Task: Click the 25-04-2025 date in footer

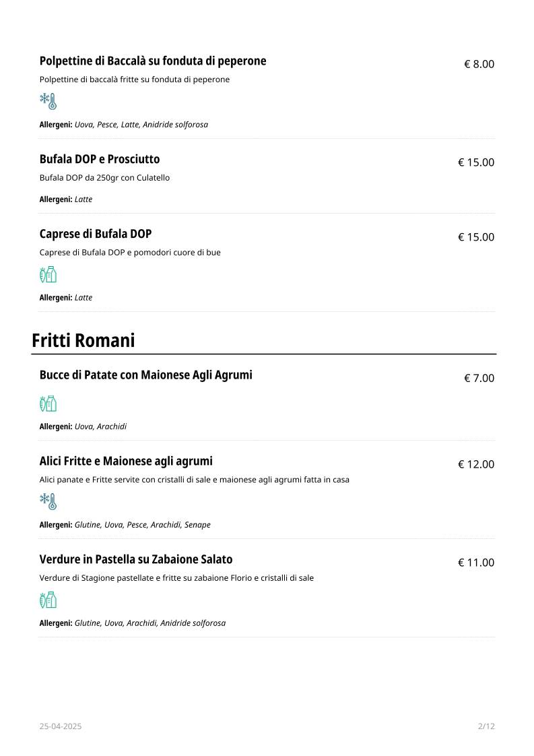Action: tap(61, 726)
